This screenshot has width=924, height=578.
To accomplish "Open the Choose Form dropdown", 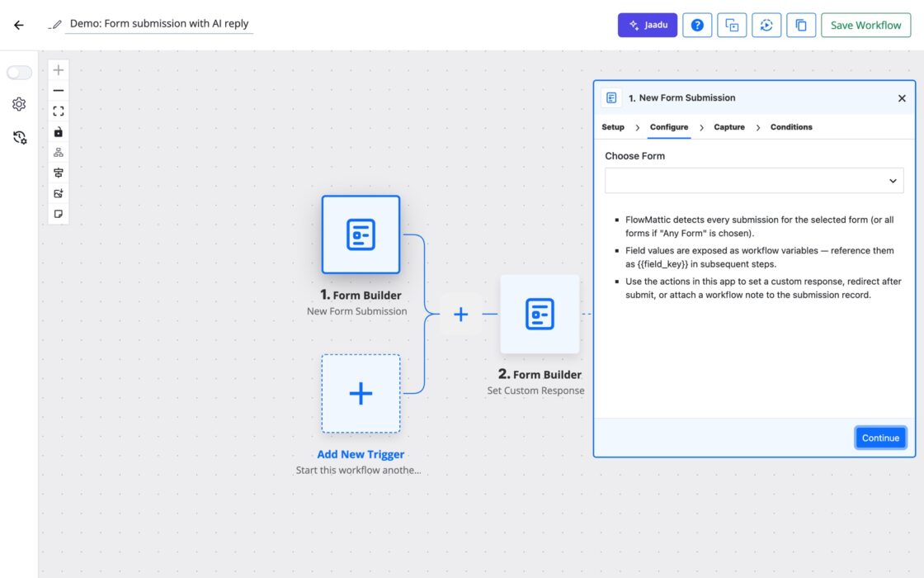I will pos(754,181).
